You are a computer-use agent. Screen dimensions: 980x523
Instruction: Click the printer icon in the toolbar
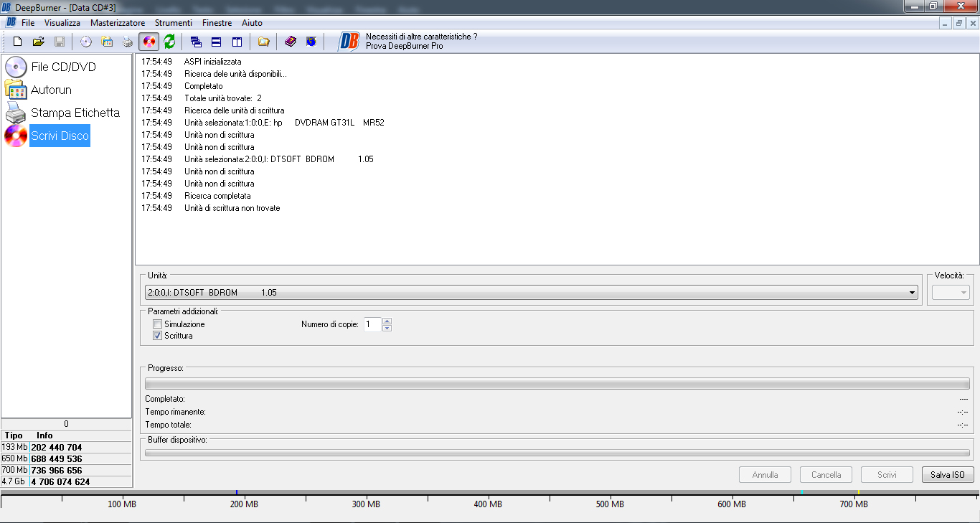[x=128, y=42]
